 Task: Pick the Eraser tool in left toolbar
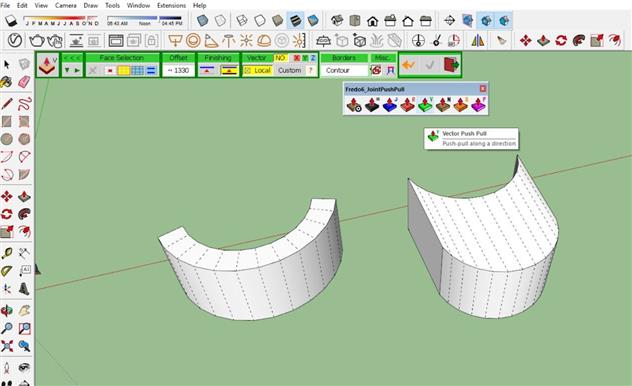(24, 82)
